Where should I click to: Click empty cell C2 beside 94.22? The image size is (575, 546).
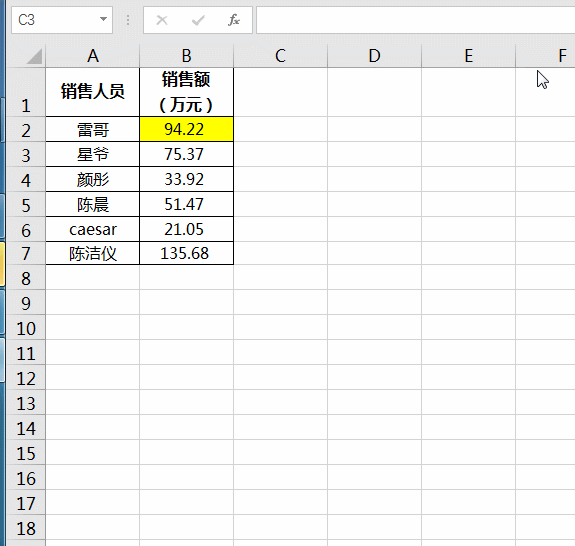pos(281,129)
